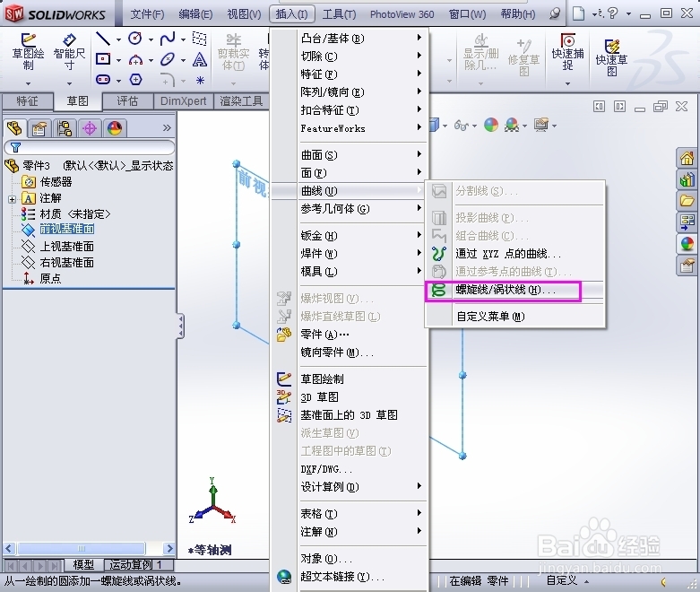This screenshot has height=592, width=700.
Task: Select Right Plane (右视基准面) in tree
Action: click(x=67, y=263)
